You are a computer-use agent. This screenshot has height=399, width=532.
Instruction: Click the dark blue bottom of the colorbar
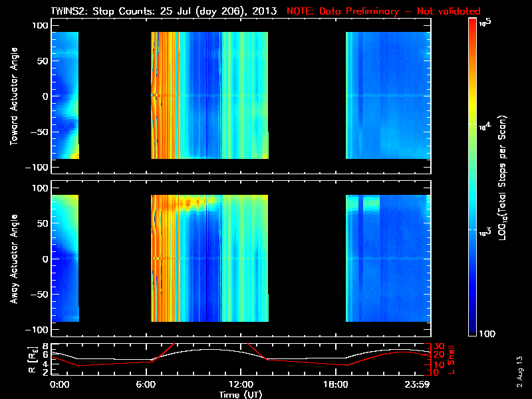pyautogui.click(x=473, y=327)
